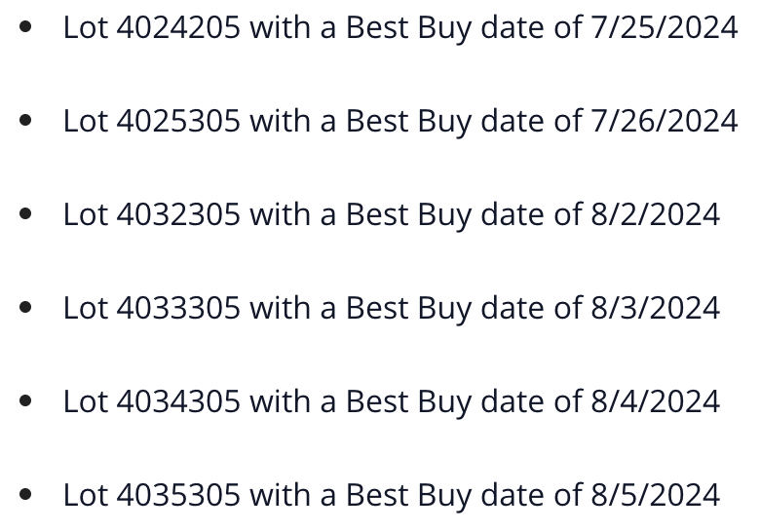Click lot number 4032305
This screenshot has width=760, height=532.
178,214
